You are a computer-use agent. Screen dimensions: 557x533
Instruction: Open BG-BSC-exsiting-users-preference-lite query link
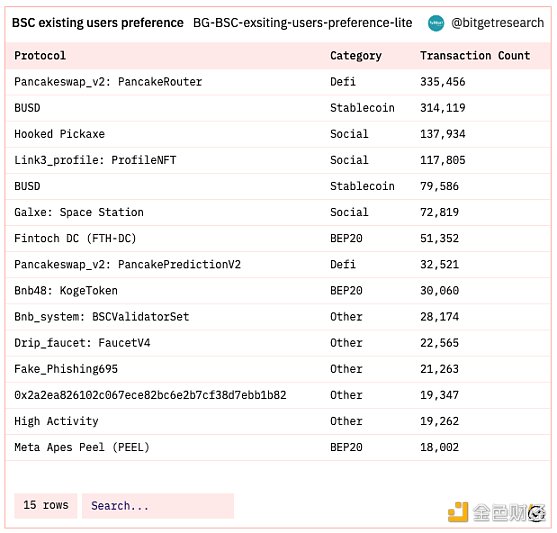click(303, 23)
